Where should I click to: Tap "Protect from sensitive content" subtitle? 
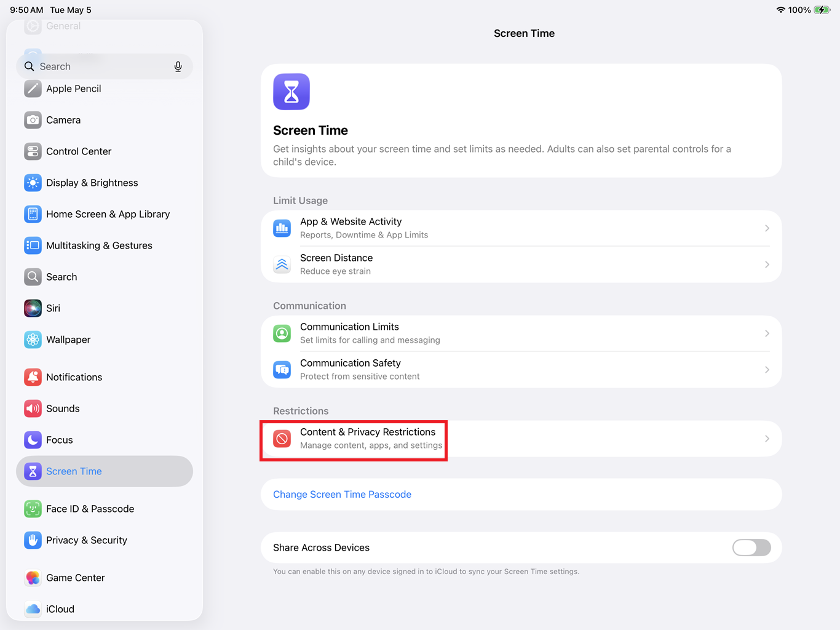click(360, 377)
